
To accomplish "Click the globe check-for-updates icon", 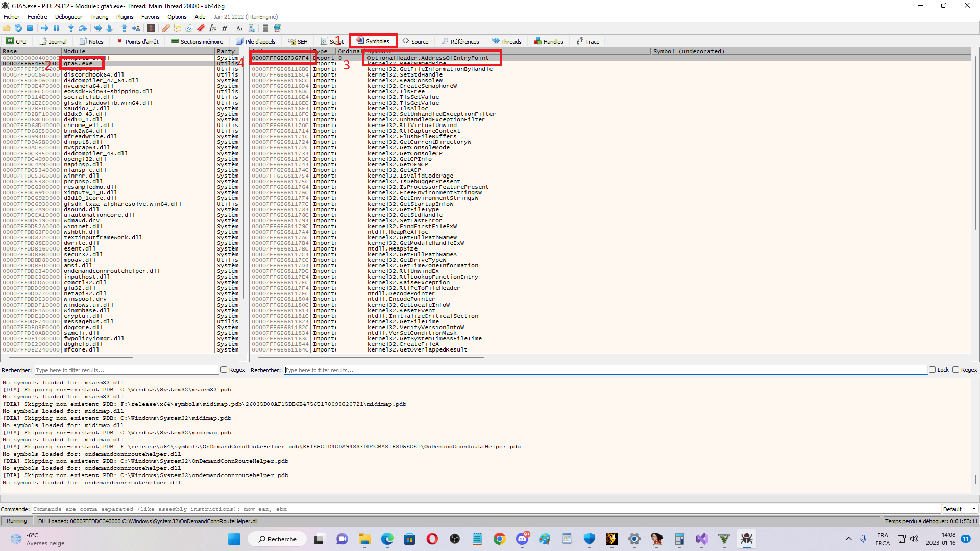I will pos(278,28).
